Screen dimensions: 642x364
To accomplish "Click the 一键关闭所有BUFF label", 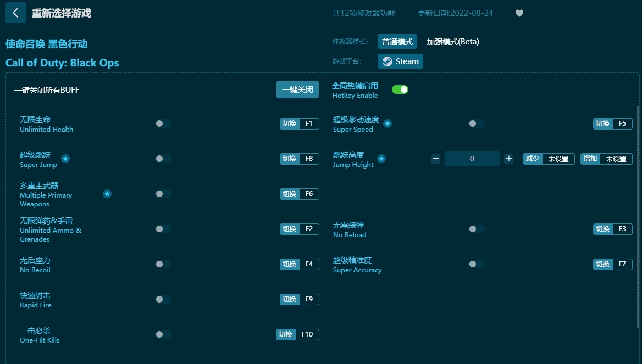I will click(x=47, y=90).
